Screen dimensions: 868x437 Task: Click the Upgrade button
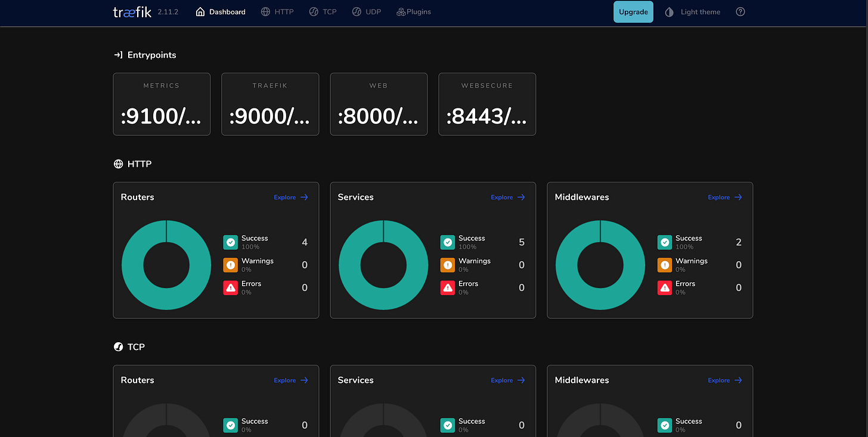click(633, 12)
